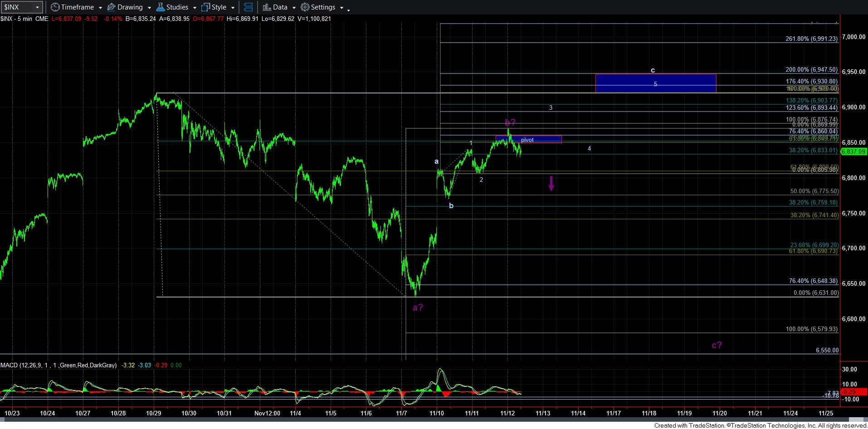Expand the Studies dropdown arrow
The image size is (868, 429).
click(x=195, y=8)
